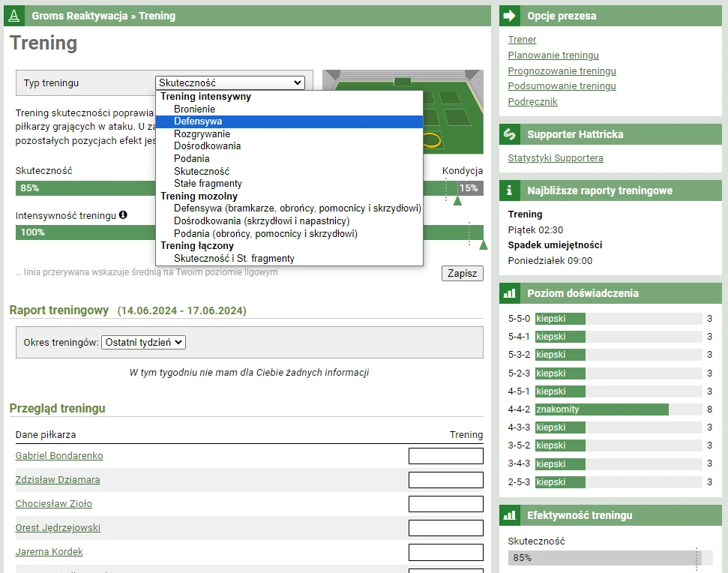Open the Trener link
Viewport: 728px width, 573px height.
pos(522,40)
